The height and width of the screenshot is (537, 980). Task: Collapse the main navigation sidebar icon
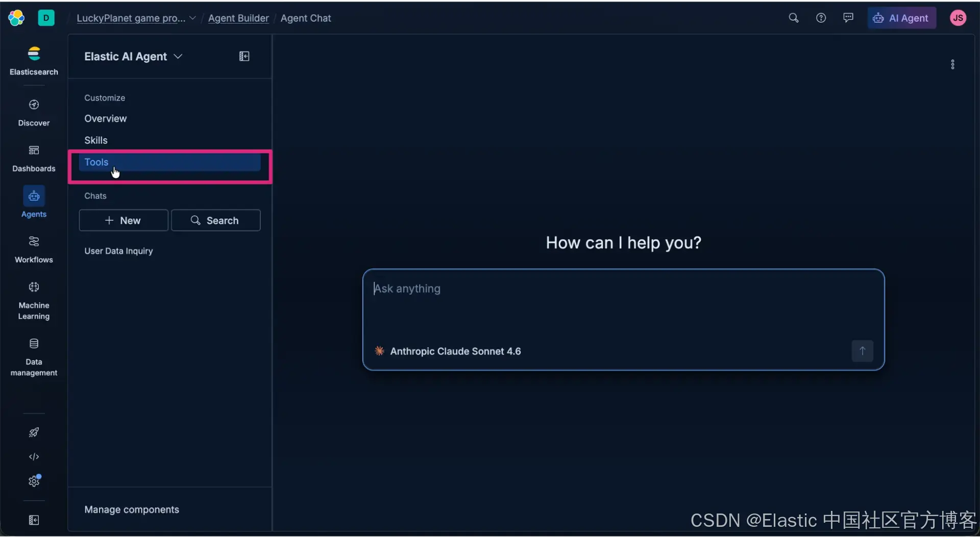pos(34,520)
